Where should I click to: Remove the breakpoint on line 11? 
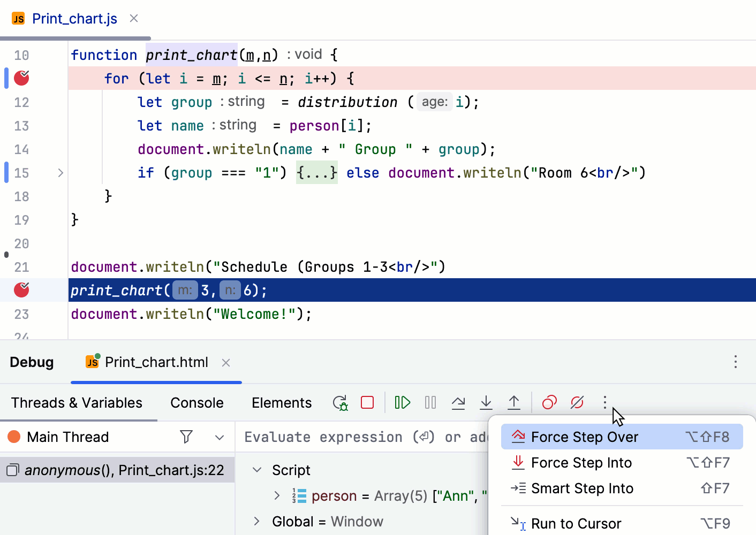(21, 78)
